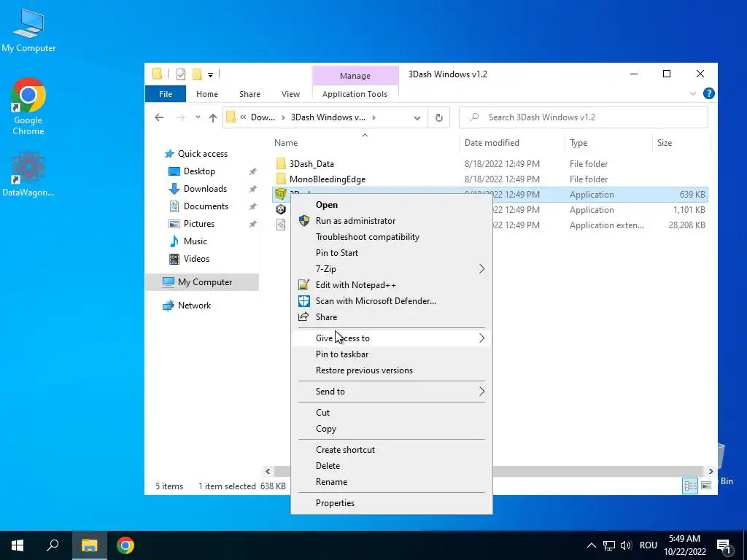The image size is (747, 560).
Task: Open the File tab
Action: tap(166, 94)
